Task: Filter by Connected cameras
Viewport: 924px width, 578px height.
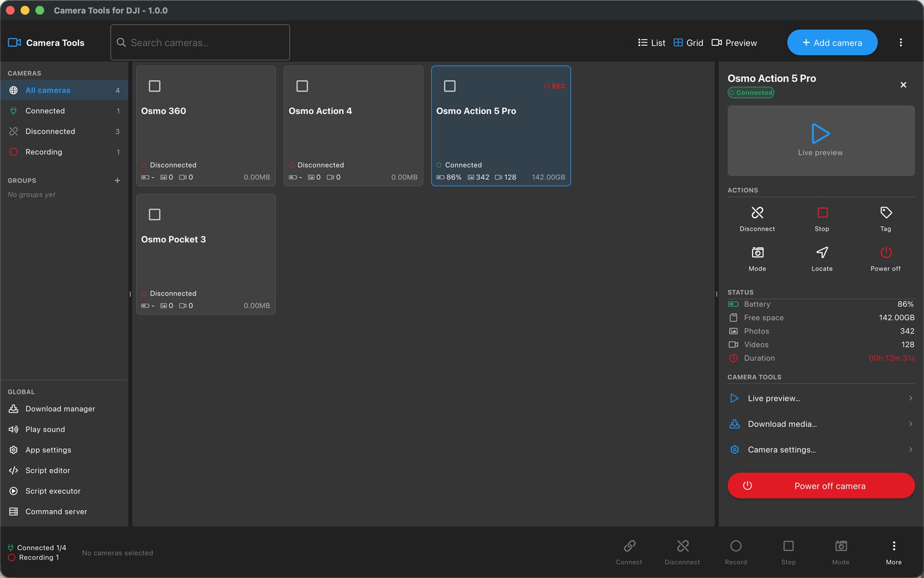Action: point(64,111)
